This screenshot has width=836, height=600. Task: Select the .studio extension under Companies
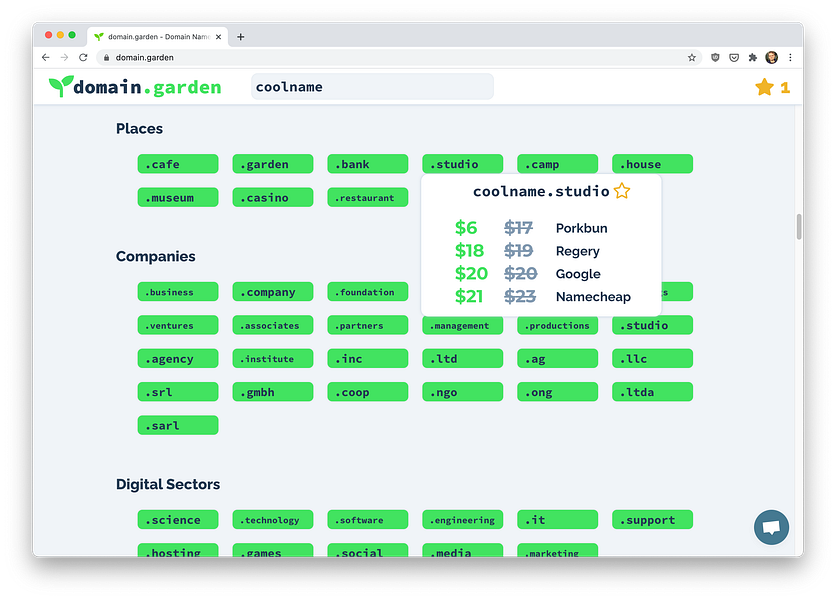(653, 325)
